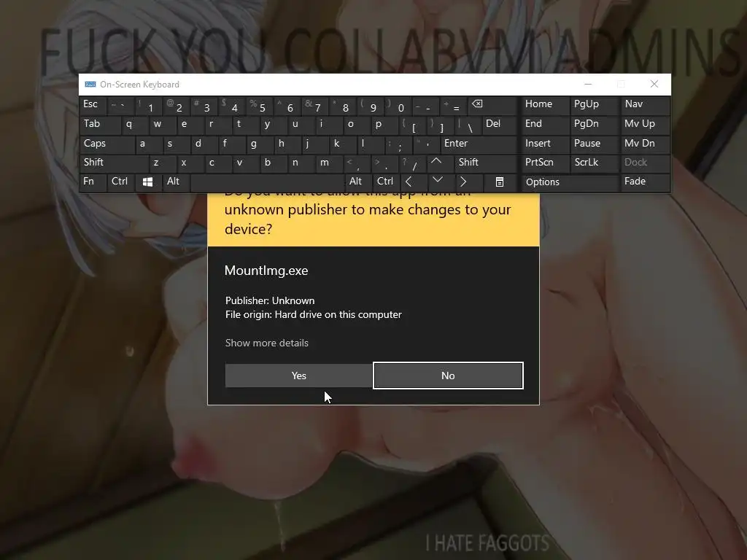Toggle the right Shift key
Screen dimensions: 747x560
pyautogui.click(x=486, y=163)
